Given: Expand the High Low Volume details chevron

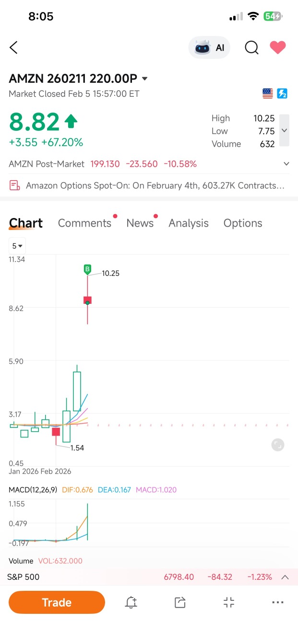Looking at the screenshot, I should point(284,130).
